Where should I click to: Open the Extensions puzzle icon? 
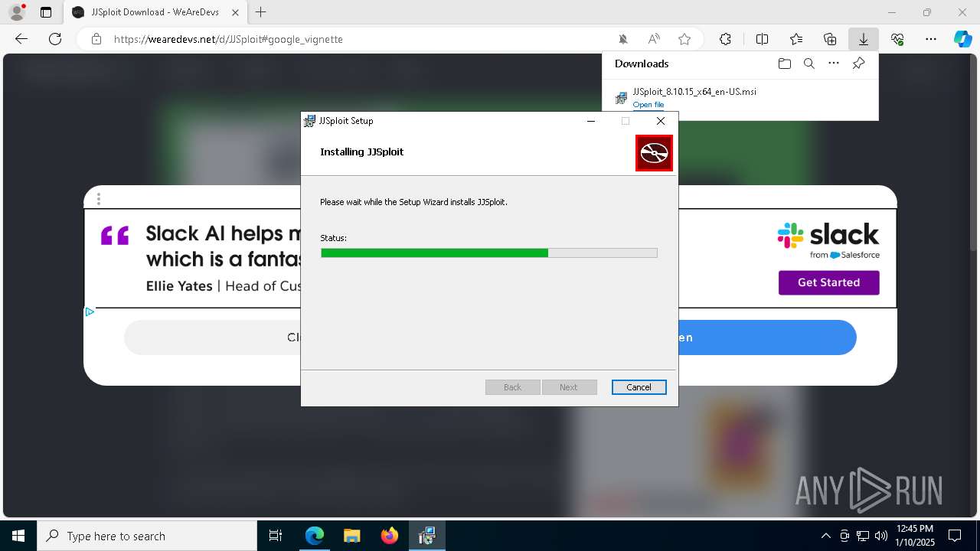coord(725,39)
